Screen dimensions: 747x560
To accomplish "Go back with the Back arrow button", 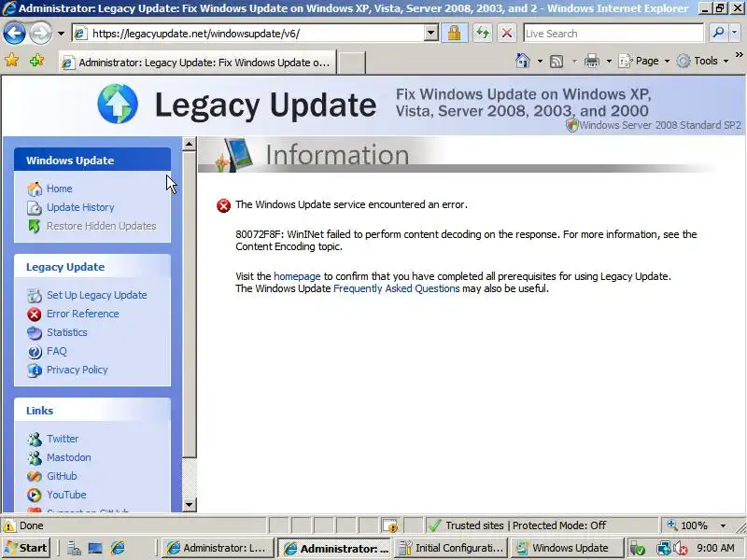I will point(14,34).
